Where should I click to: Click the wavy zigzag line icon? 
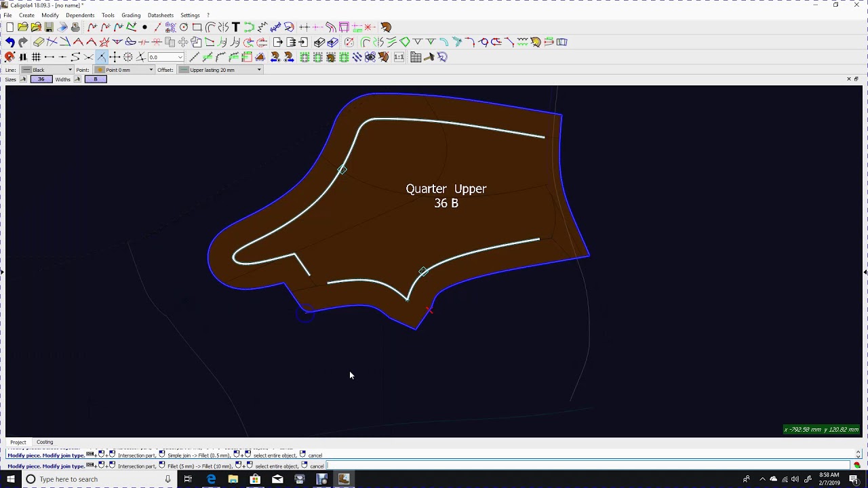pos(261,27)
